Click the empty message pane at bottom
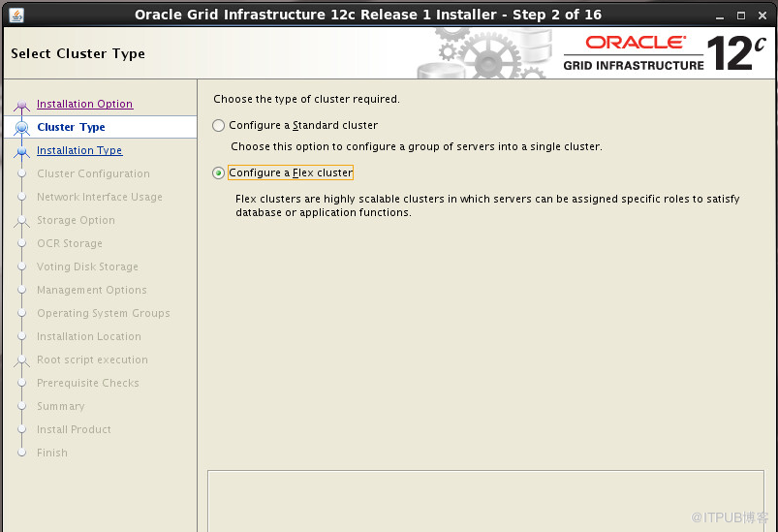 click(x=485, y=501)
